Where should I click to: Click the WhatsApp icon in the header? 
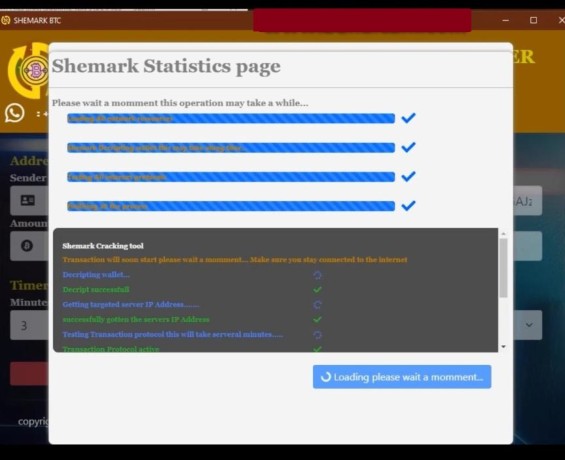[x=14, y=113]
